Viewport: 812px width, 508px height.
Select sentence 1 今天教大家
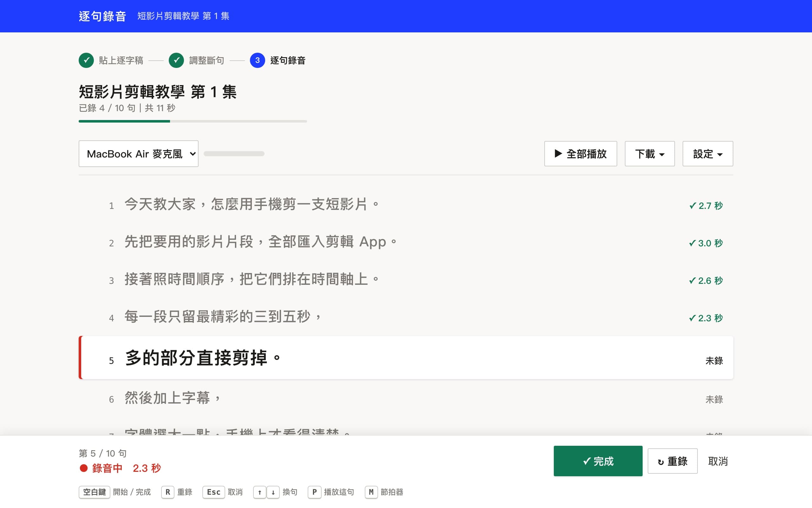(x=406, y=204)
